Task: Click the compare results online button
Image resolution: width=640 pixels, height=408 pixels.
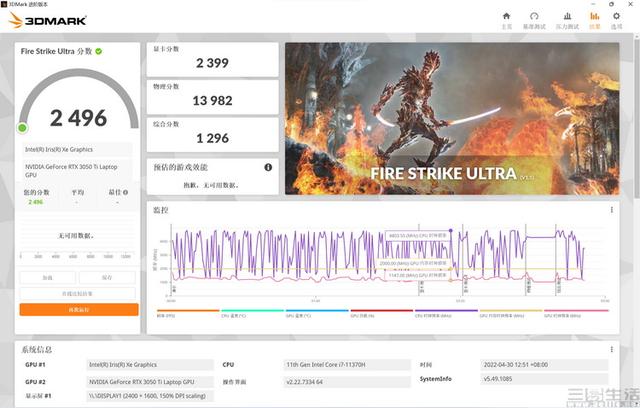Action: click(78, 293)
